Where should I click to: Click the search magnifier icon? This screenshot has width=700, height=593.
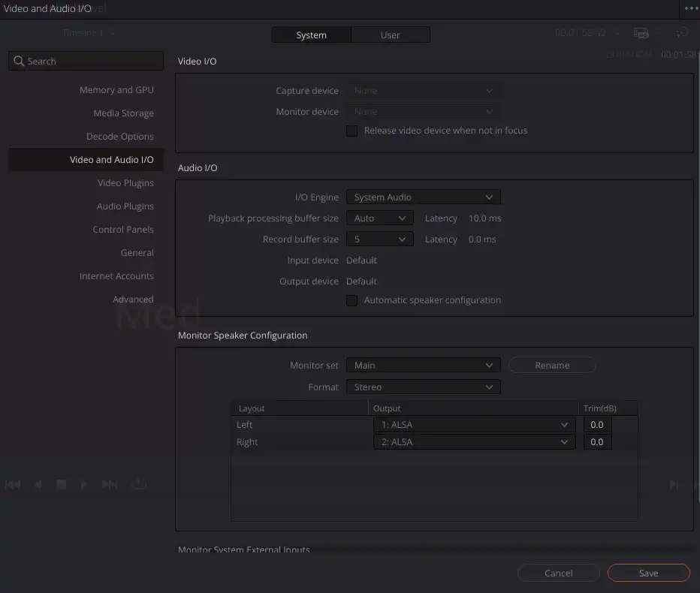(19, 61)
